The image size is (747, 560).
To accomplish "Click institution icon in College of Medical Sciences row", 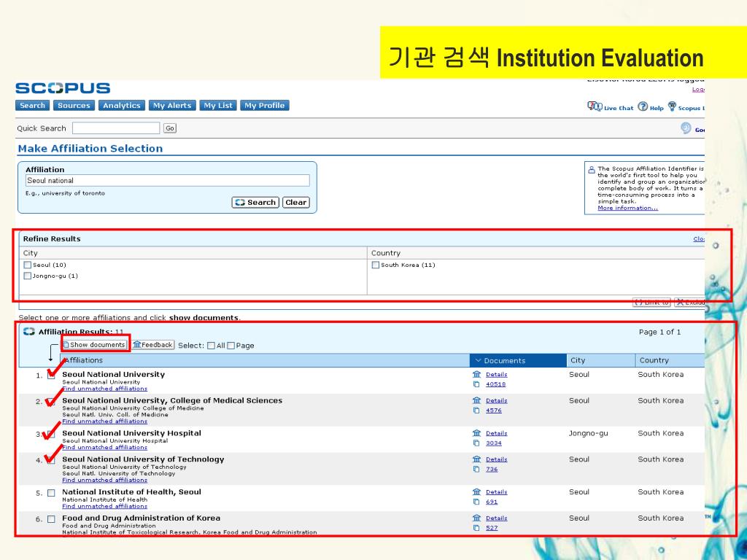I will coord(476,400).
